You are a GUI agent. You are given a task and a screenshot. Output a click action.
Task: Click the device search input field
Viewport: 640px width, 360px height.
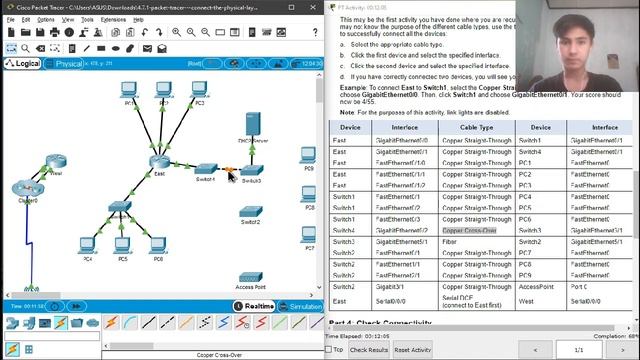tap(52, 336)
